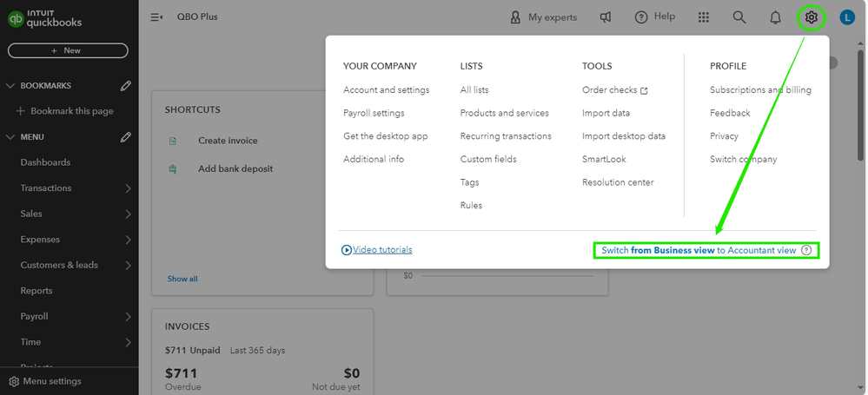Click the search magnifier icon
Screen dimensions: 868x395
pyautogui.click(x=739, y=17)
